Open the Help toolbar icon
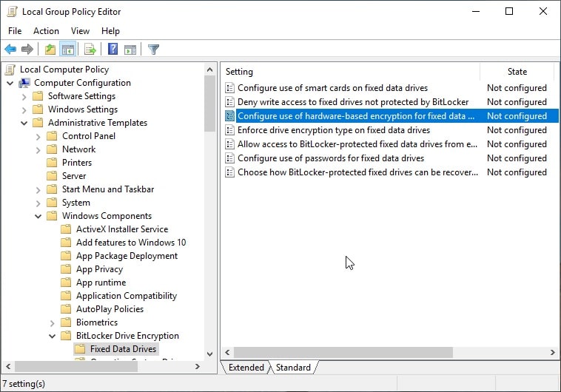 pos(112,49)
